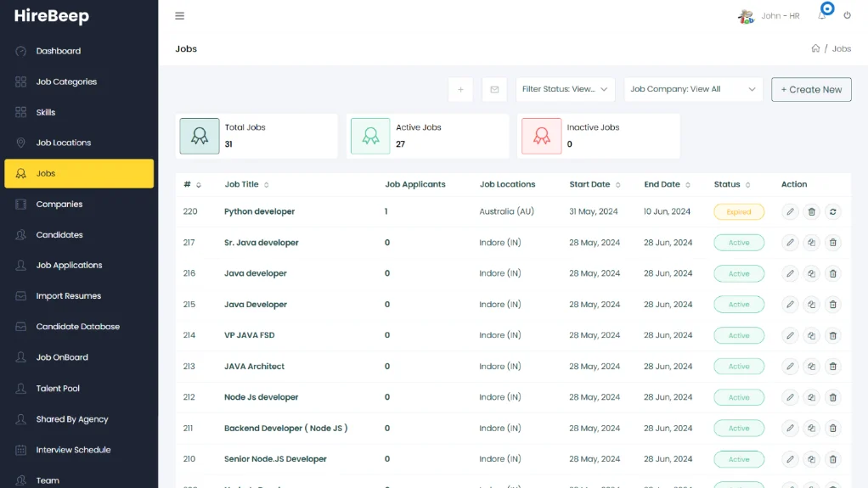Toggle Active status for Java developer
This screenshot has width=868, height=488.
[739, 274]
